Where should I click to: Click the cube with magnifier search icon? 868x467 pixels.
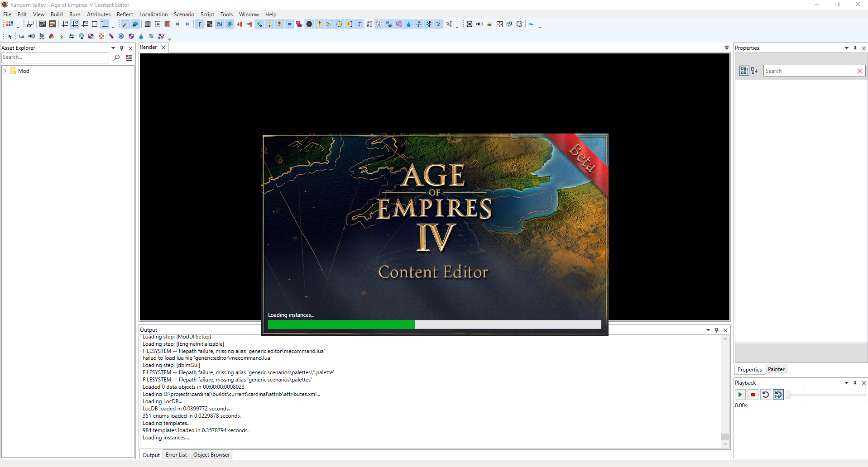509,24
